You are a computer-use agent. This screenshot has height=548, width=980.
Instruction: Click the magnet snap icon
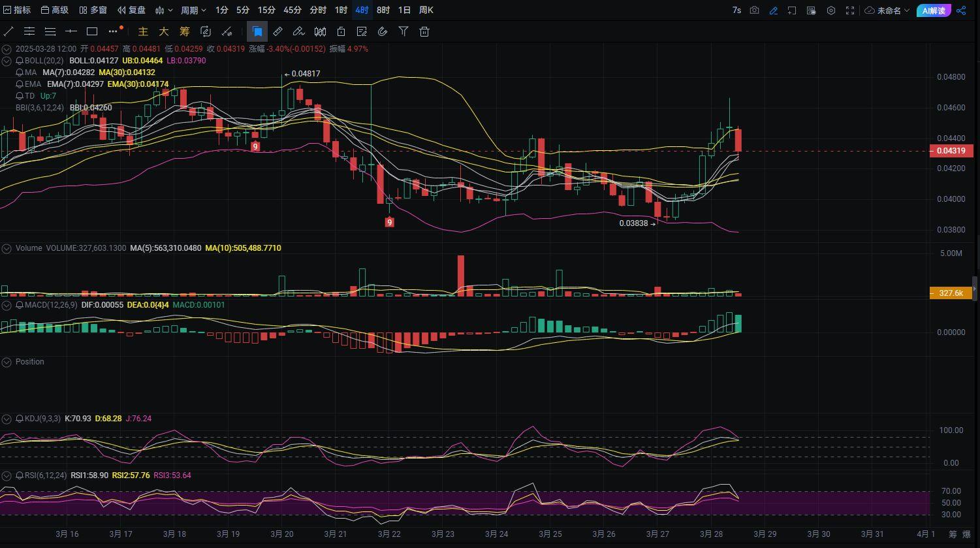pyautogui.click(x=383, y=31)
